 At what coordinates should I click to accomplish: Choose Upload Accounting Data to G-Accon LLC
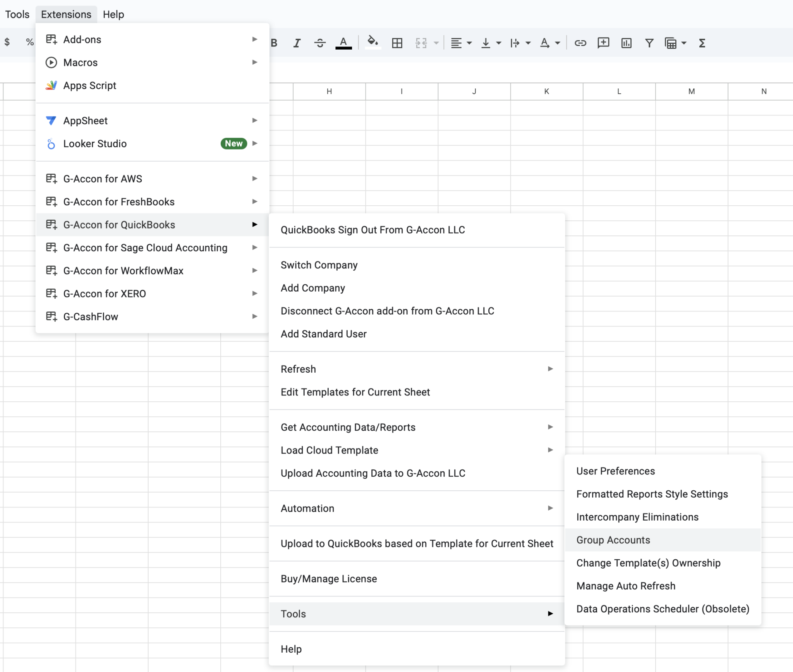click(417, 473)
